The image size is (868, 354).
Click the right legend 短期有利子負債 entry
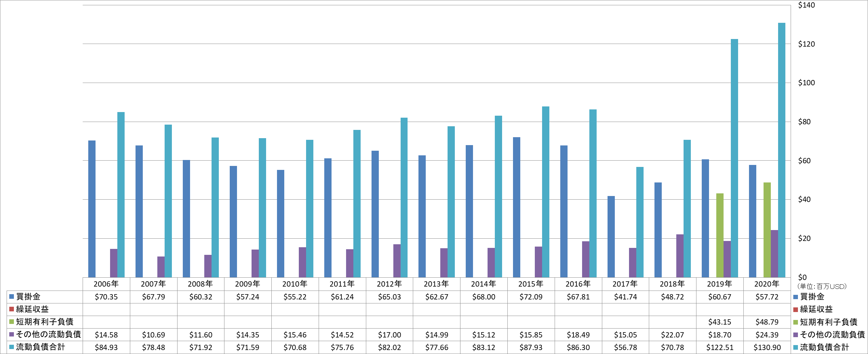pos(825,322)
